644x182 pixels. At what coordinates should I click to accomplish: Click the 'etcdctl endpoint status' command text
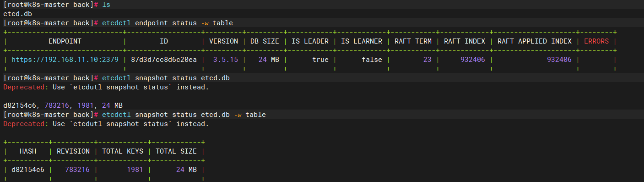150,23
